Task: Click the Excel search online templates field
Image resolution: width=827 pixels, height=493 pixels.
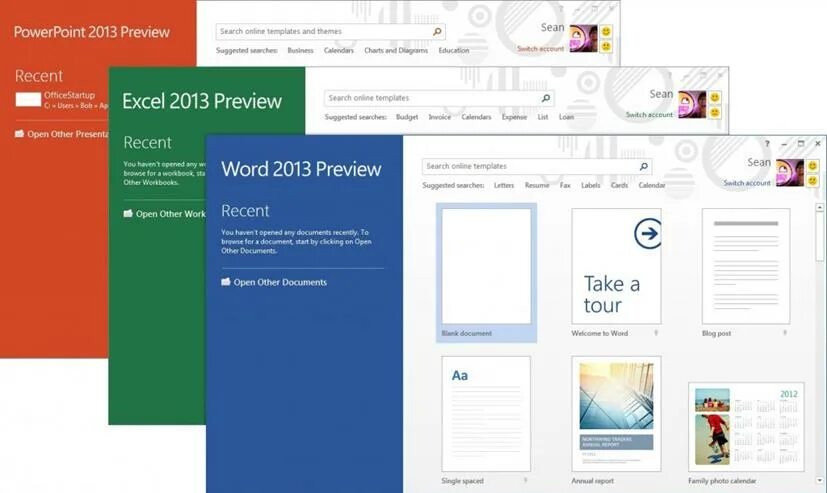Action: point(439,98)
